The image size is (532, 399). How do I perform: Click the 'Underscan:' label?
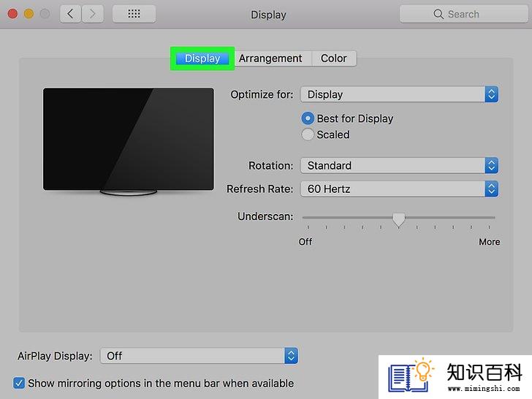click(x=265, y=216)
